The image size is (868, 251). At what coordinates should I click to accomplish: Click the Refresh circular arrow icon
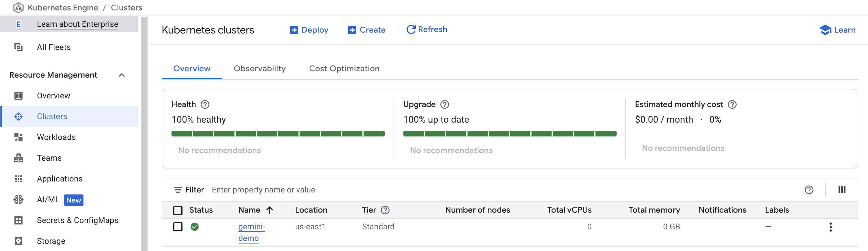[411, 30]
